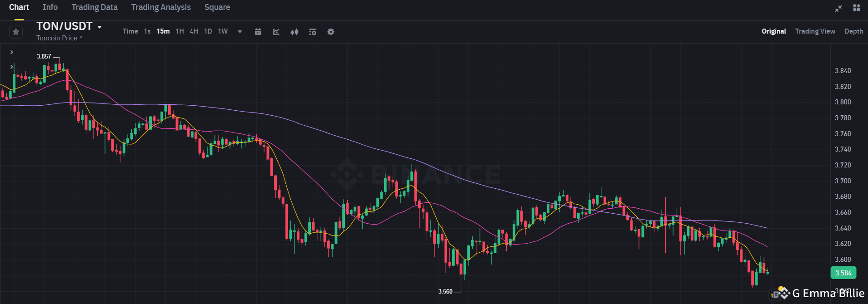This screenshot has width=868, height=304.
Task: Click the green 3.584 price label
Action: [843, 273]
